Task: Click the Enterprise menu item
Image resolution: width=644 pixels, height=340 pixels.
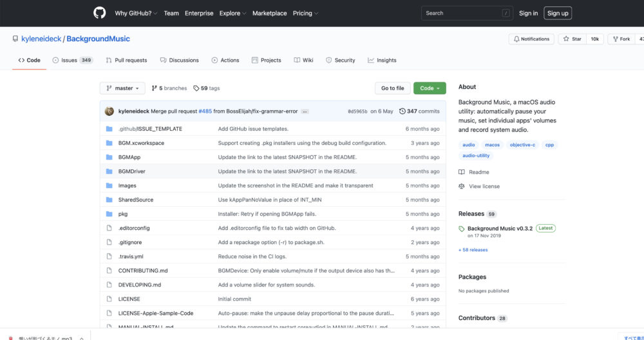Action: tap(199, 13)
